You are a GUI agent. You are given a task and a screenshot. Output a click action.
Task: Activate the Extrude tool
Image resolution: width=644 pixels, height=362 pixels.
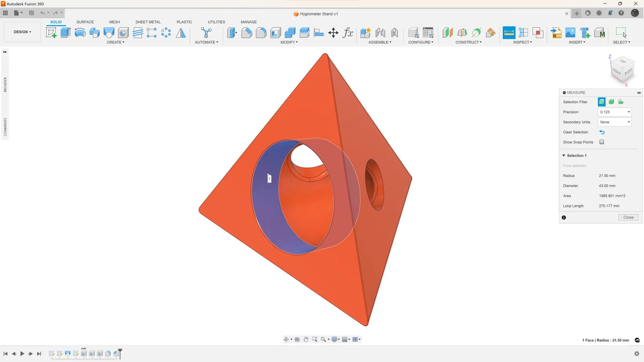coord(66,33)
